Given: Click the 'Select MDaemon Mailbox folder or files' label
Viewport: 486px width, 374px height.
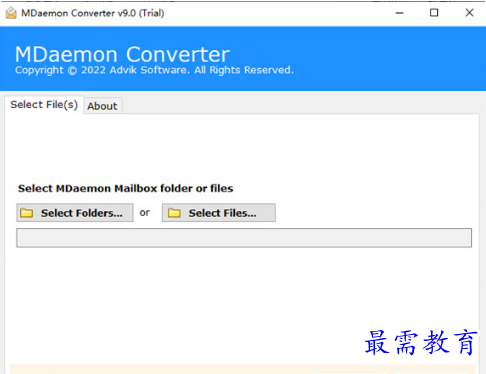Looking at the screenshot, I should 125,188.
